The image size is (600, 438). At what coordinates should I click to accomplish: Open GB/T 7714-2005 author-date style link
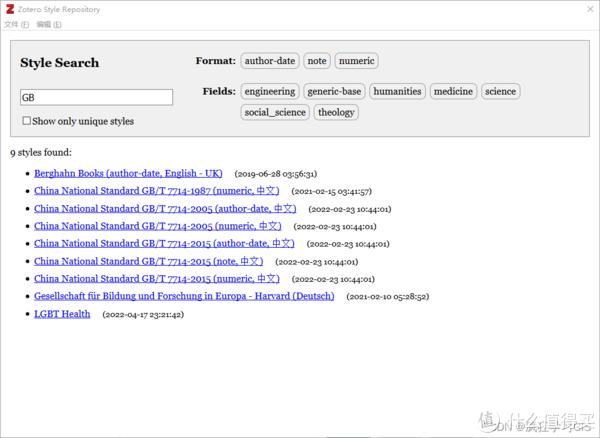(x=165, y=208)
